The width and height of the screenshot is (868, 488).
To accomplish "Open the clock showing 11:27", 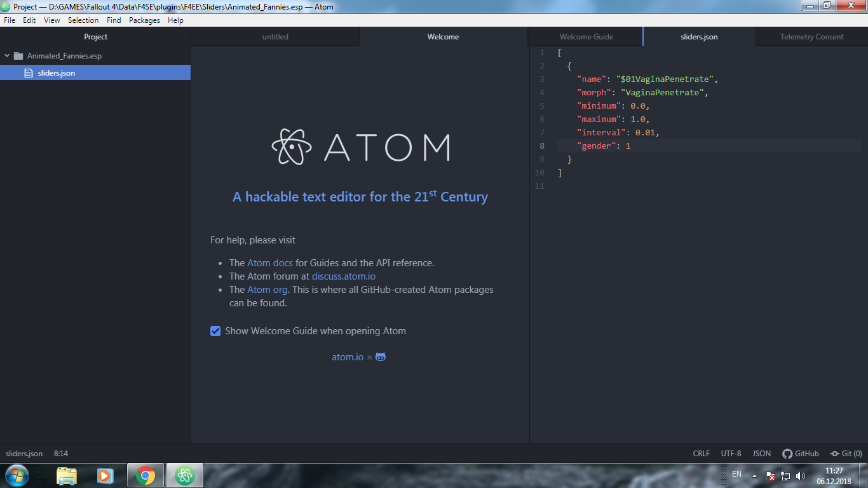I will [x=834, y=471].
